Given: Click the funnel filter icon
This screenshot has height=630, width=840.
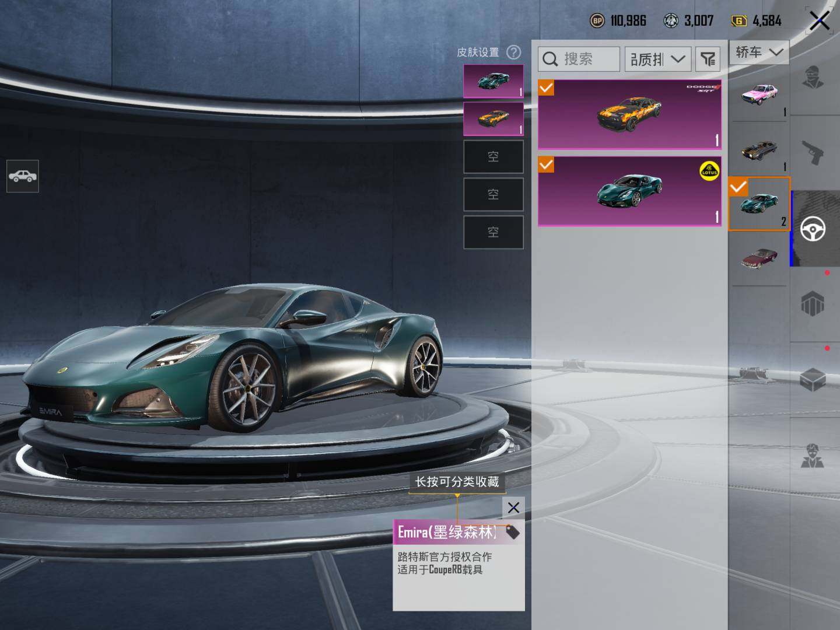Looking at the screenshot, I should coord(708,59).
